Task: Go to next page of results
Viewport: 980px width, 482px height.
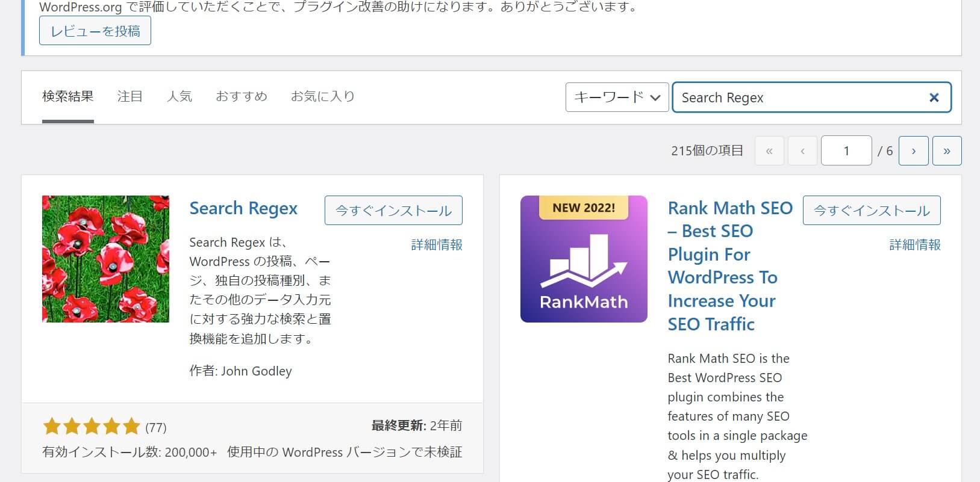Action: [x=913, y=151]
